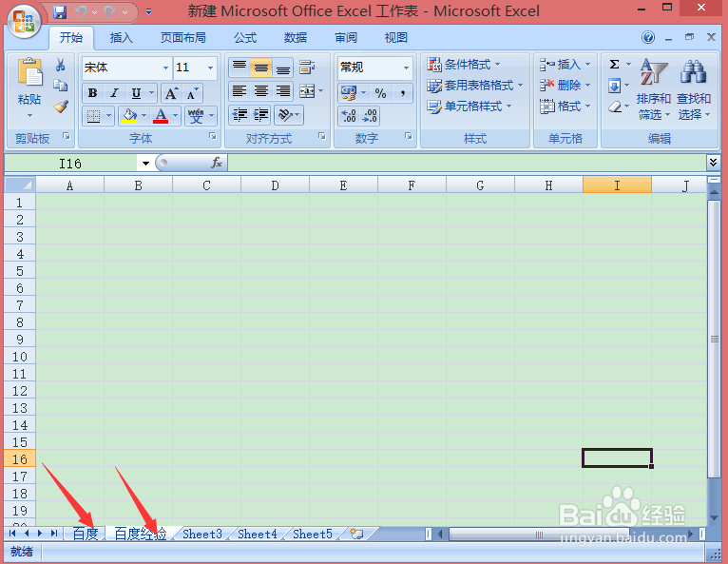Redo the last undone action

coord(111,12)
